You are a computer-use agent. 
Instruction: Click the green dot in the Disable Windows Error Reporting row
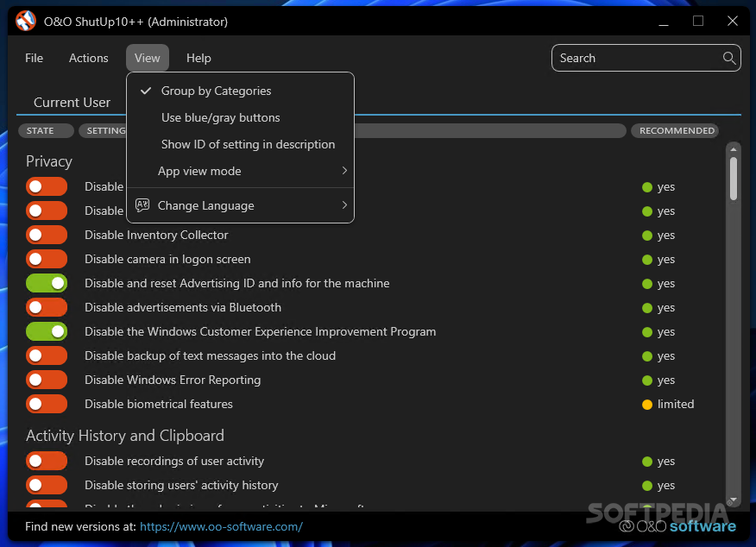pos(647,380)
